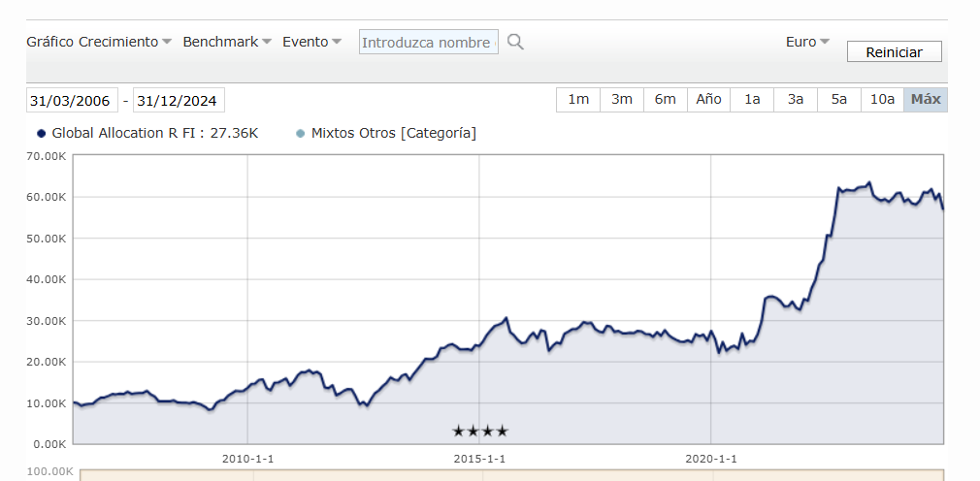Focus the Introduzca nombre search field
The height and width of the screenshot is (481, 980).
429,42
